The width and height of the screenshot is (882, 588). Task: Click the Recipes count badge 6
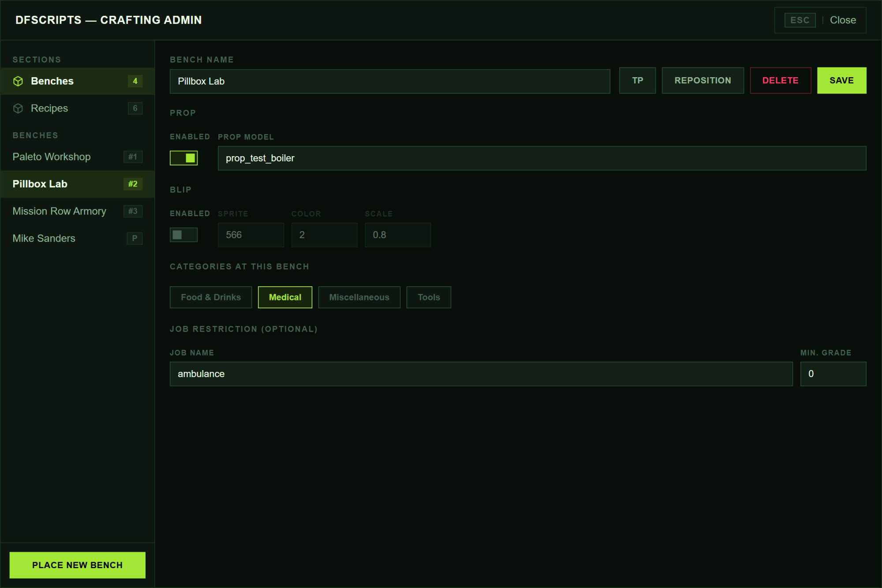tap(135, 109)
